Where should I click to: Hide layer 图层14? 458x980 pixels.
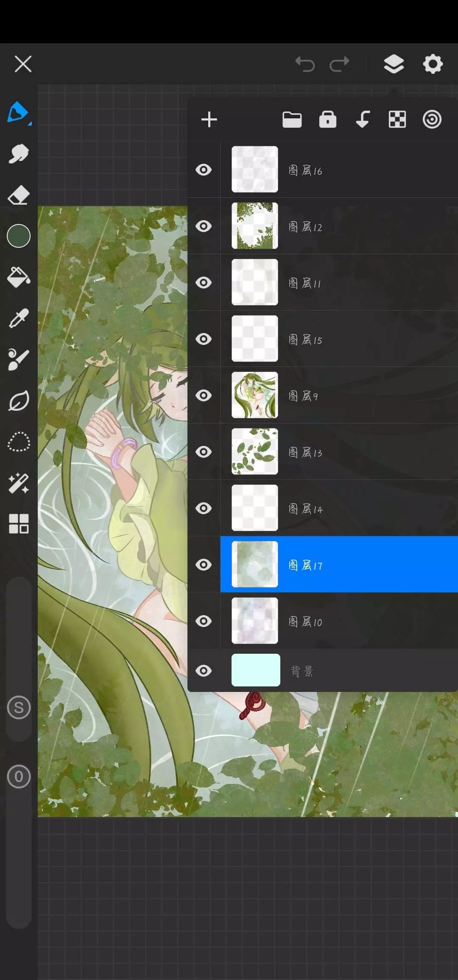[204, 508]
